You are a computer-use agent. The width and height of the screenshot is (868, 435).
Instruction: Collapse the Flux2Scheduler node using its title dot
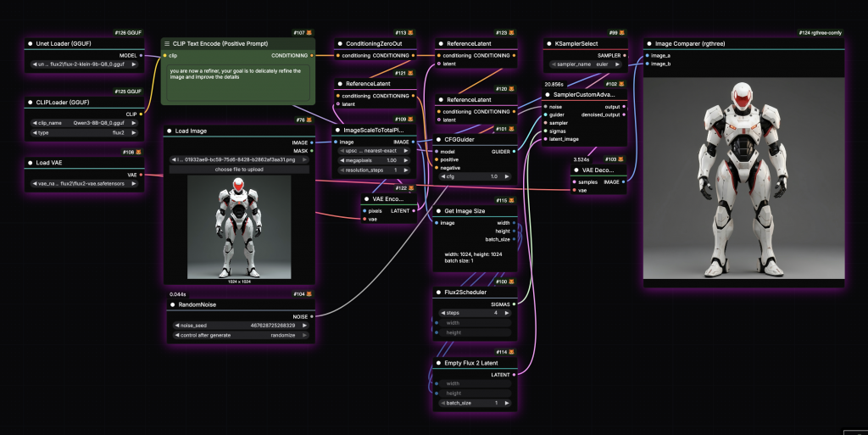pyautogui.click(x=438, y=293)
